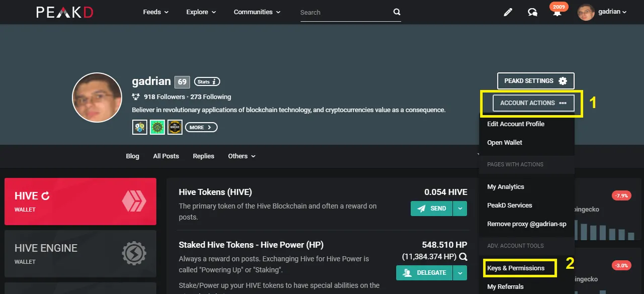Screen dimensions: 644x294
Task: Open the 273 Following link
Action: (x=211, y=97)
